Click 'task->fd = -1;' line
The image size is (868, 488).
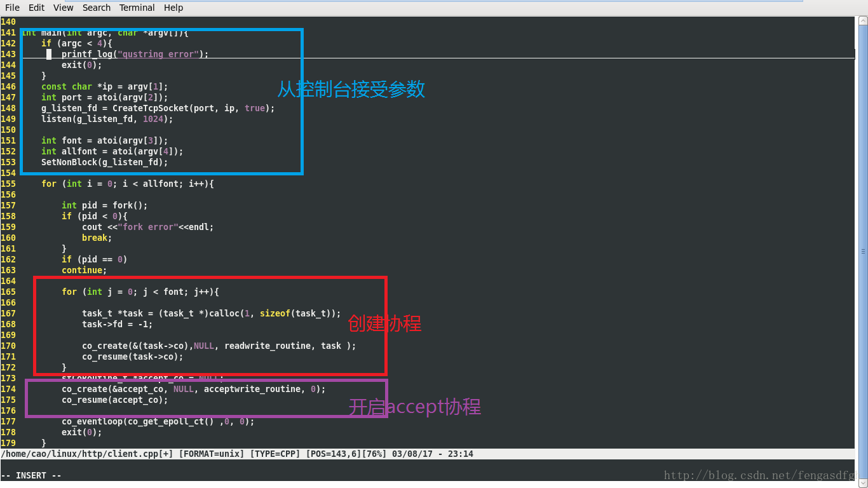click(118, 324)
